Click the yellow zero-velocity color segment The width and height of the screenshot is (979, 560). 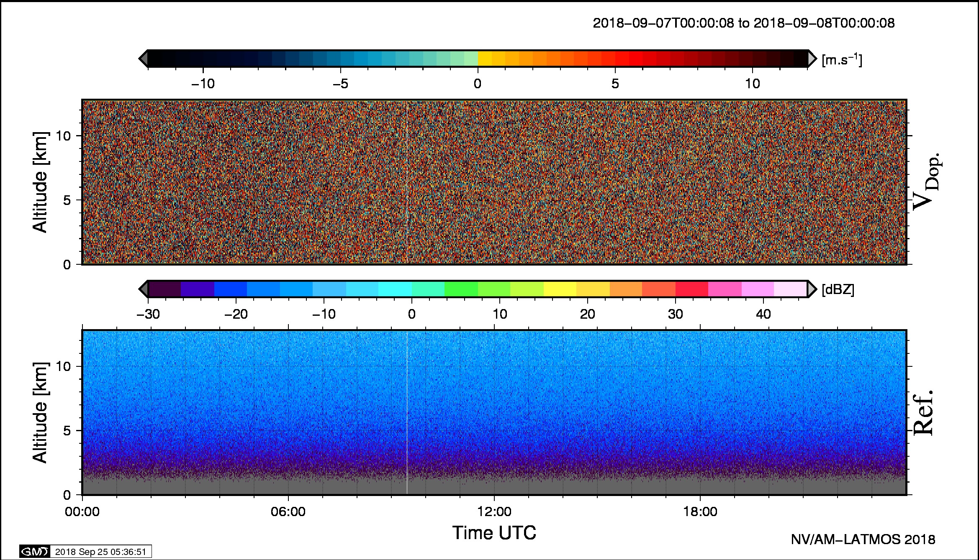(485, 59)
